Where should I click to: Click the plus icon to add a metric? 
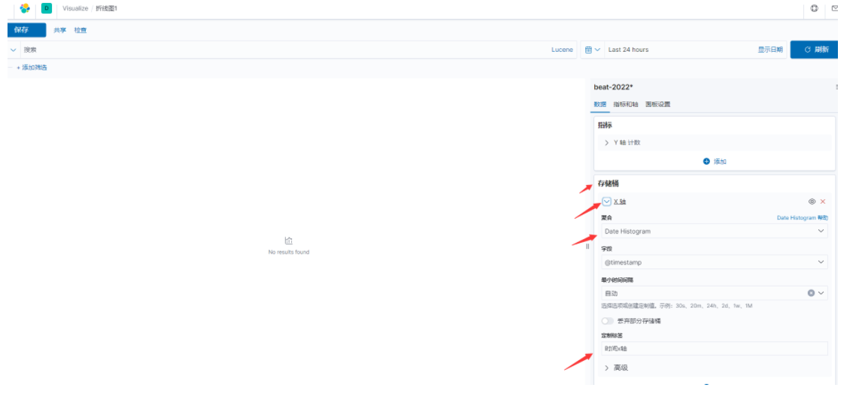[x=706, y=162]
